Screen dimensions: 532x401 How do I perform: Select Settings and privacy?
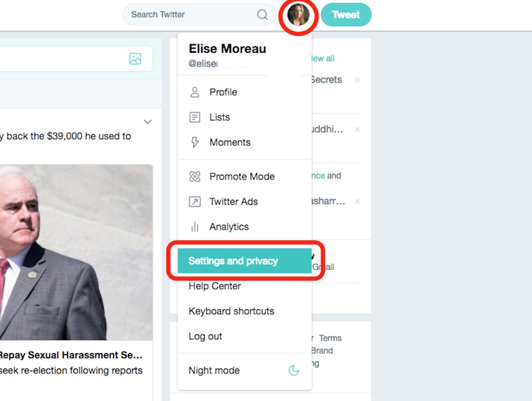233,261
